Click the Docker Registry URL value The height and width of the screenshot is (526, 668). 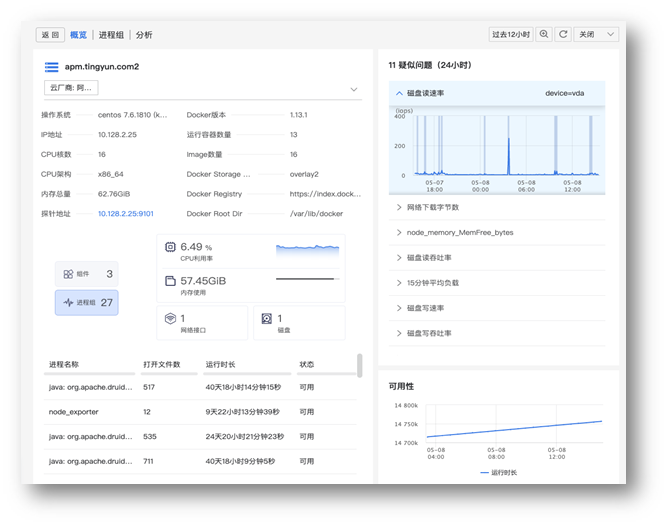tap(325, 194)
